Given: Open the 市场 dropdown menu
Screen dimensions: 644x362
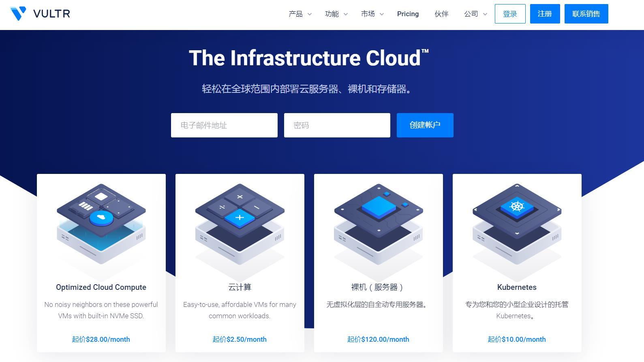Looking at the screenshot, I should [372, 14].
